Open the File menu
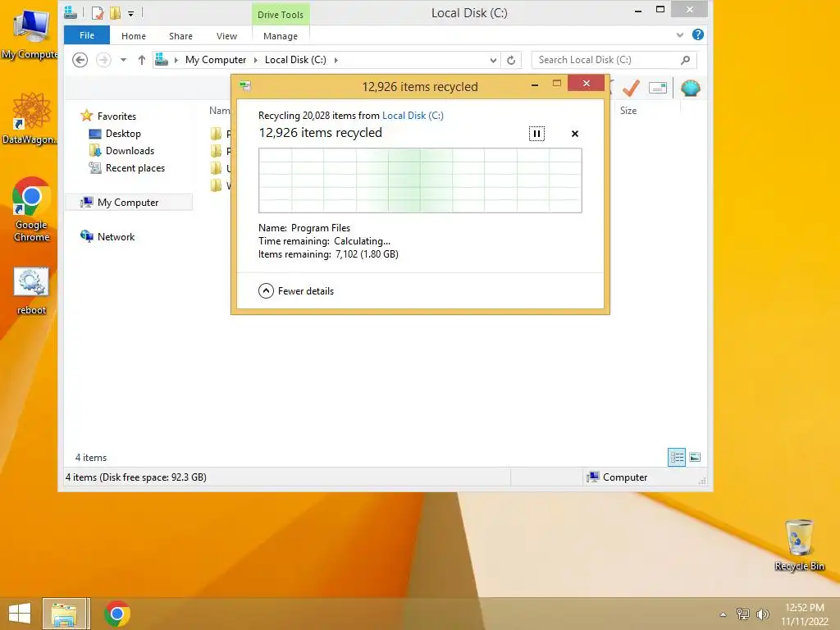The width and height of the screenshot is (840, 630). coord(87,35)
